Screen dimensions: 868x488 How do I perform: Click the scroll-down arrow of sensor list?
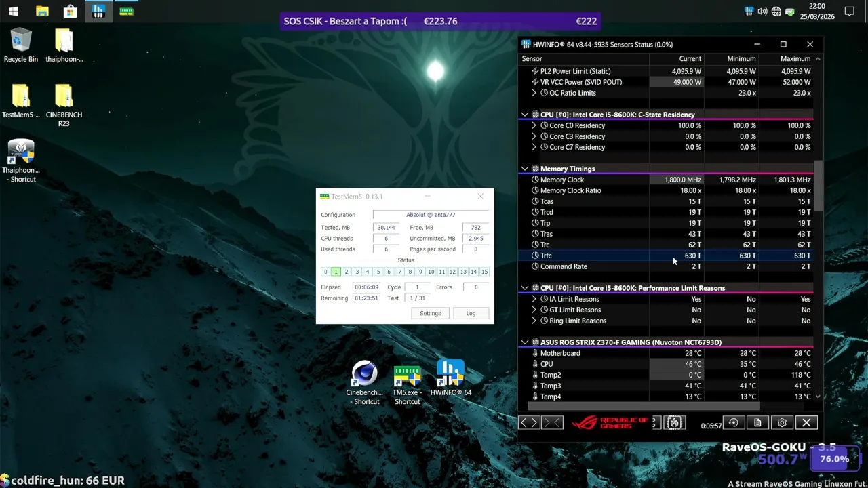click(x=818, y=396)
